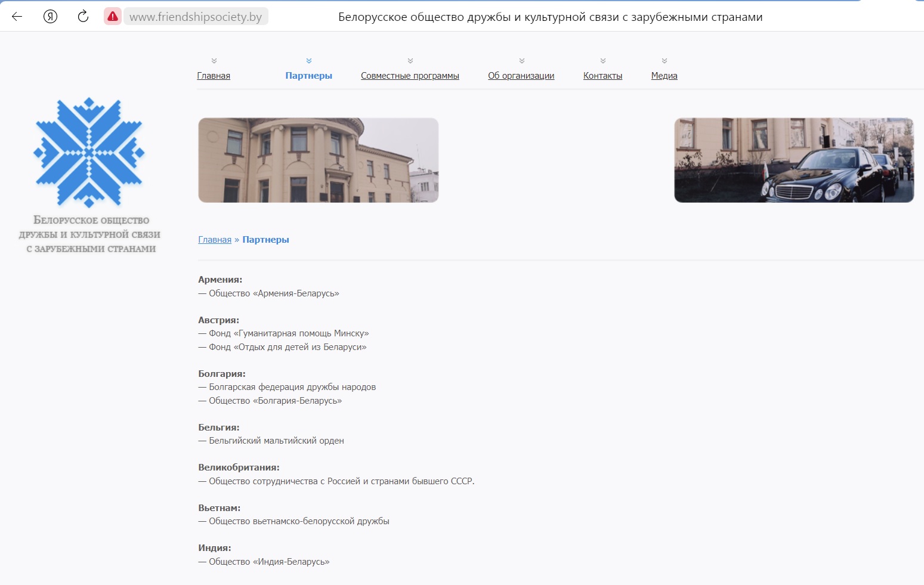
Task: Open the Главная menu item
Action: (x=214, y=76)
